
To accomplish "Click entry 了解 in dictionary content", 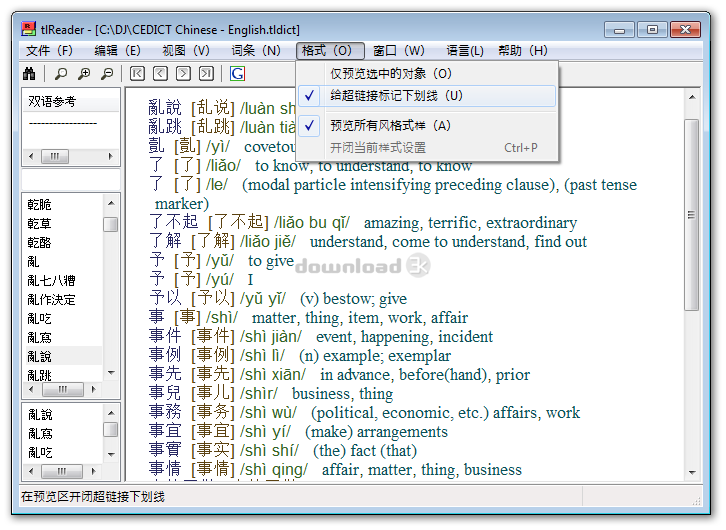I will [x=165, y=241].
